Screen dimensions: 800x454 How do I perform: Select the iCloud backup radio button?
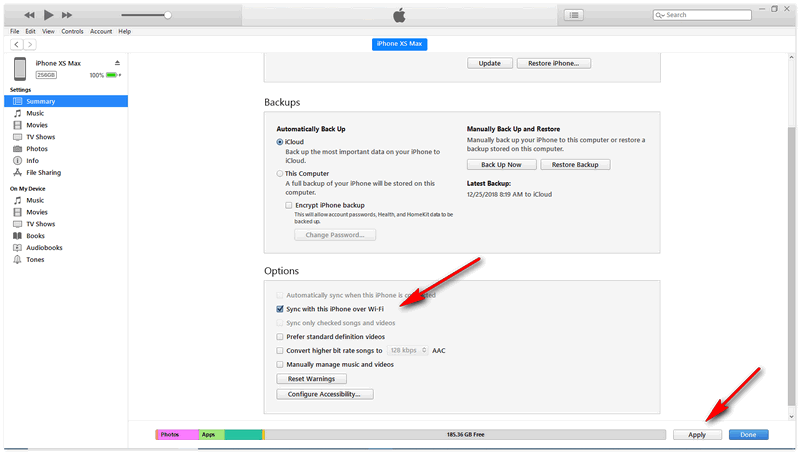(x=280, y=142)
